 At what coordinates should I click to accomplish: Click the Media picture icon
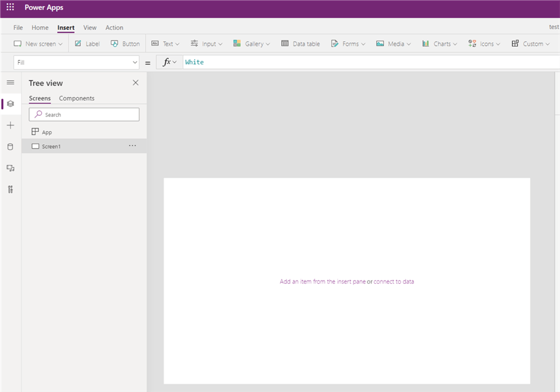pos(380,43)
